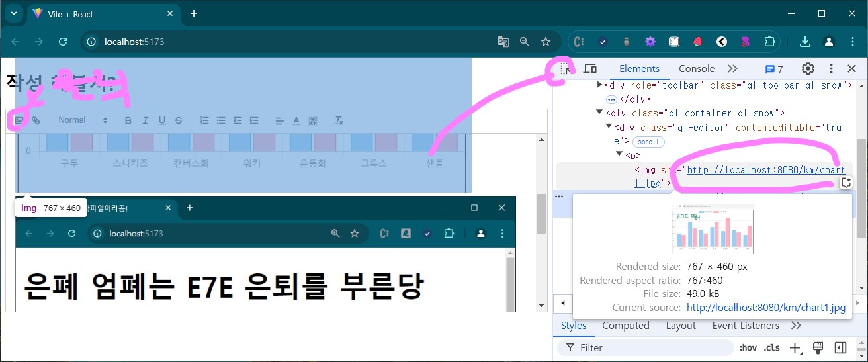Switch to the Event Listeners tab
This screenshot has width=868, height=362.
click(x=746, y=326)
